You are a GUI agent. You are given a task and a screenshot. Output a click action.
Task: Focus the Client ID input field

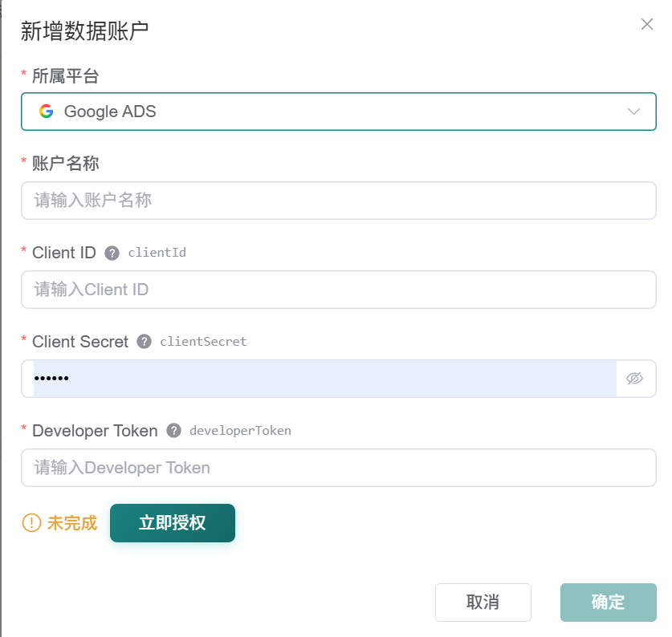point(339,290)
